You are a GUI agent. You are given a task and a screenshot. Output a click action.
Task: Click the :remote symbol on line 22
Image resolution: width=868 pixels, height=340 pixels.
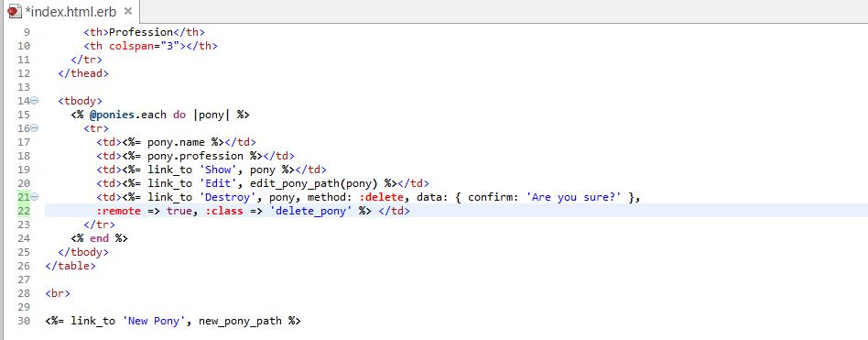coord(118,211)
